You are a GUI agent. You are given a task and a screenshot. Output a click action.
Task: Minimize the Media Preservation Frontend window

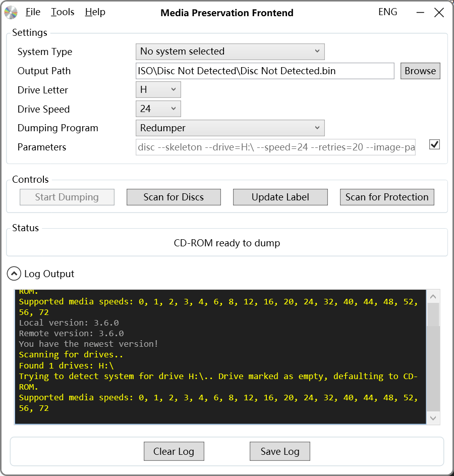pyautogui.click(x=420, y=13)
